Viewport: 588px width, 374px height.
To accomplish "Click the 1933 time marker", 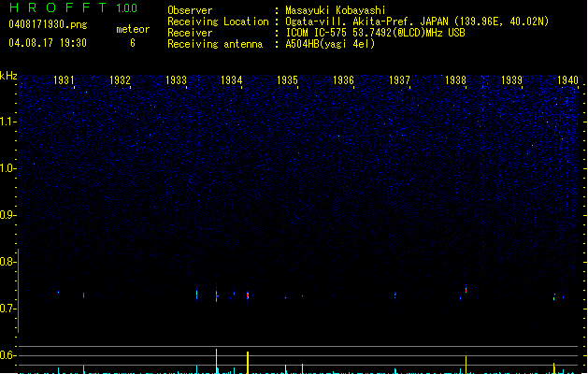I will coord(176,80).
